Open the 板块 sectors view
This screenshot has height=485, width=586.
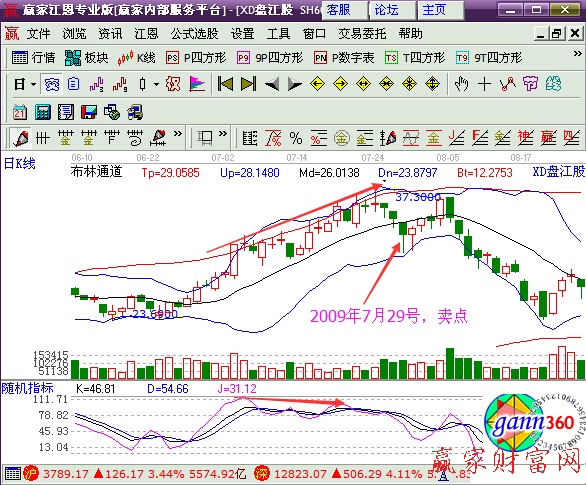pos(86,58)
